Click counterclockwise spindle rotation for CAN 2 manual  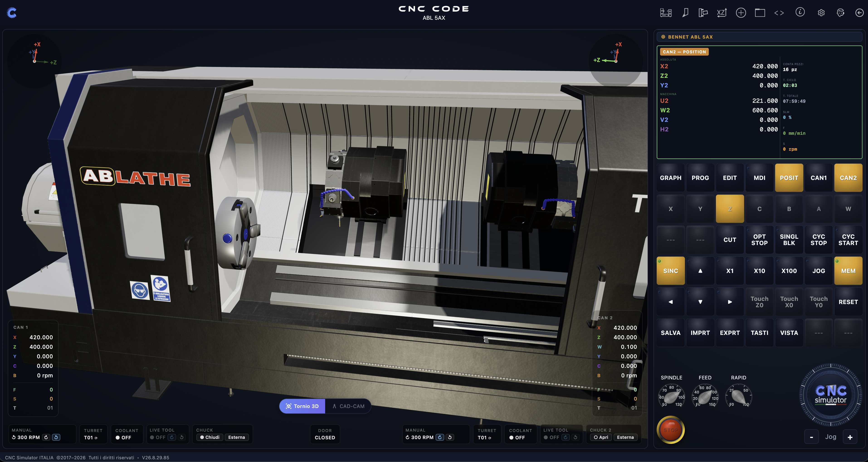click(x=450, y=437)
